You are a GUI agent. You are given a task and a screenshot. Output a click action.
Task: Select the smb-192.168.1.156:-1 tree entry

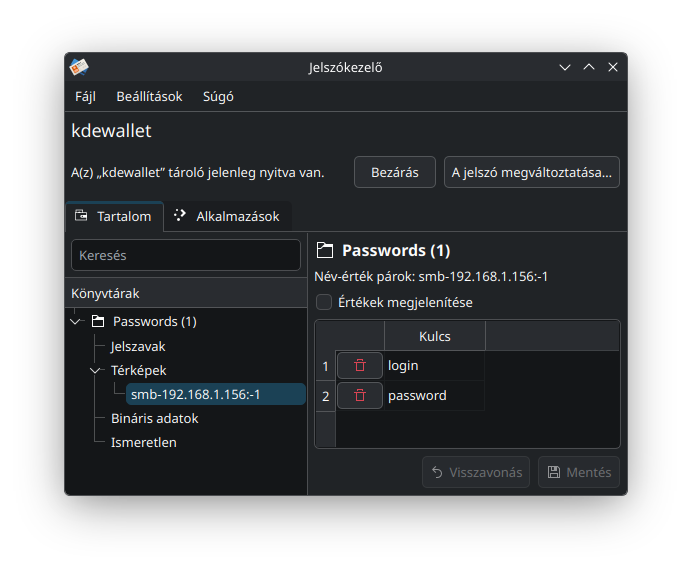pyautogui.click(x=216, y=394)
